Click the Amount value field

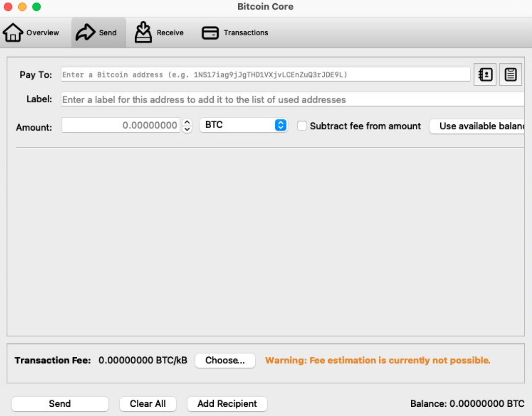tap(121, 125)
